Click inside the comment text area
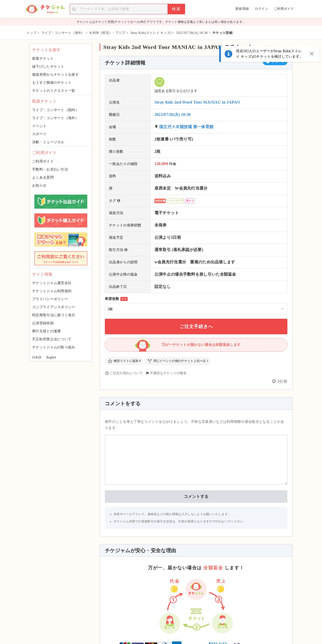The image size is (322, 644). (x=196, y=460)
